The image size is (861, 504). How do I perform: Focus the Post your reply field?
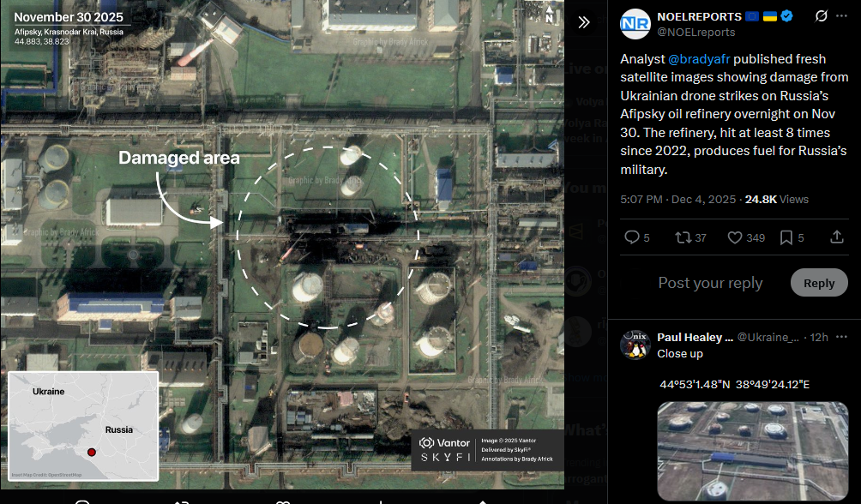tap(710, 283)
